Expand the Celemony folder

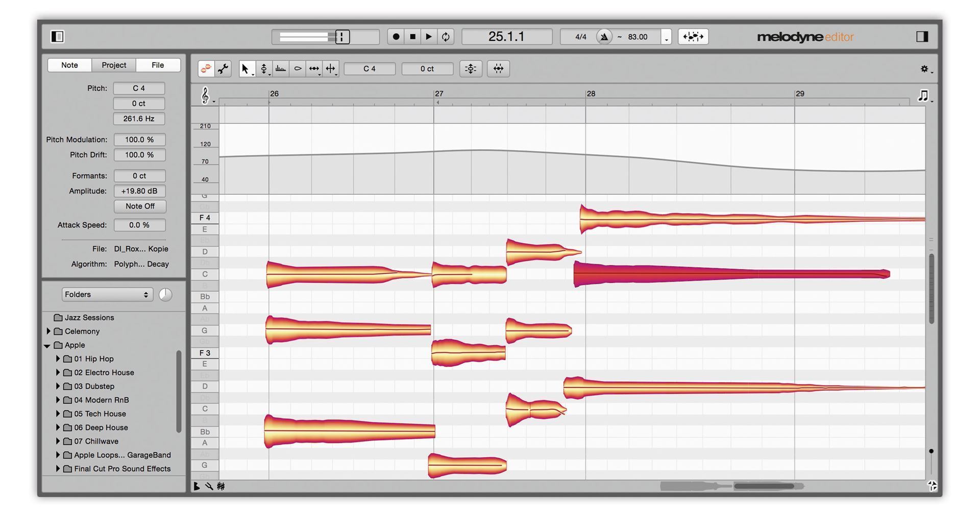48,331
